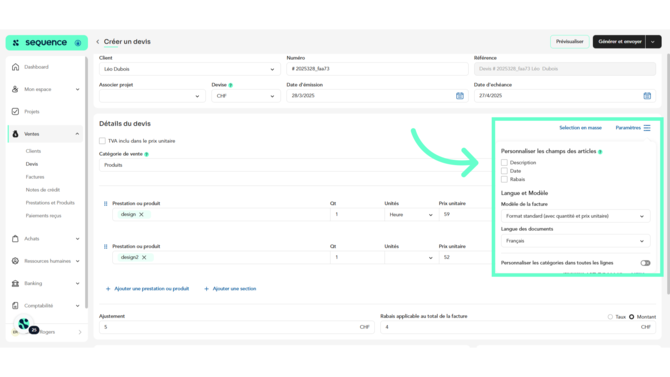Select the Montant radio button
Screen dimensions: 670x377
(632, 317)
